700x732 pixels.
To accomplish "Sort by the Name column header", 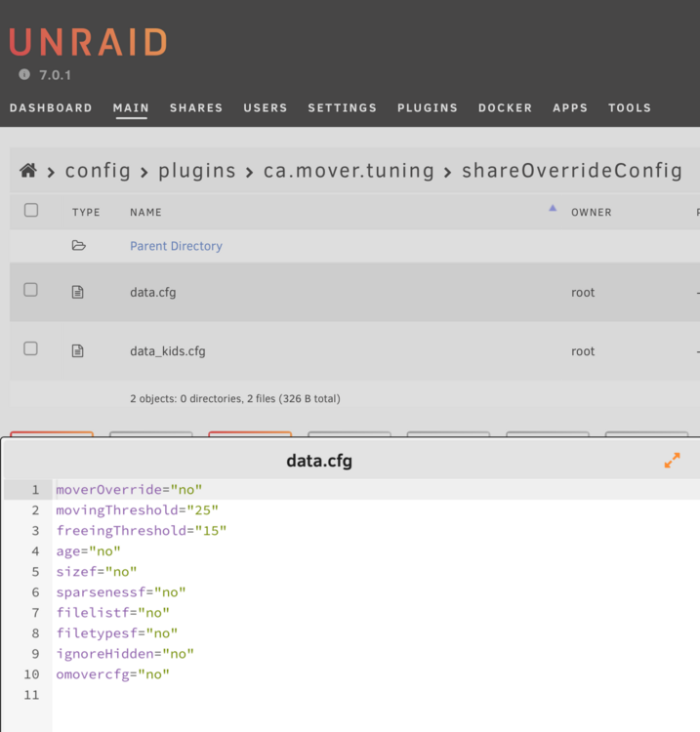I will click(145, 213).
